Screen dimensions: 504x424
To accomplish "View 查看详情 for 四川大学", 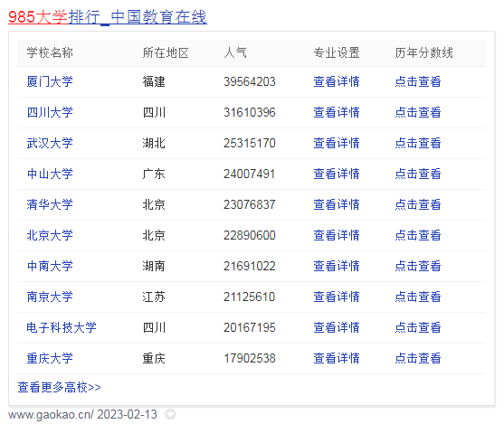I will point(337,112).
